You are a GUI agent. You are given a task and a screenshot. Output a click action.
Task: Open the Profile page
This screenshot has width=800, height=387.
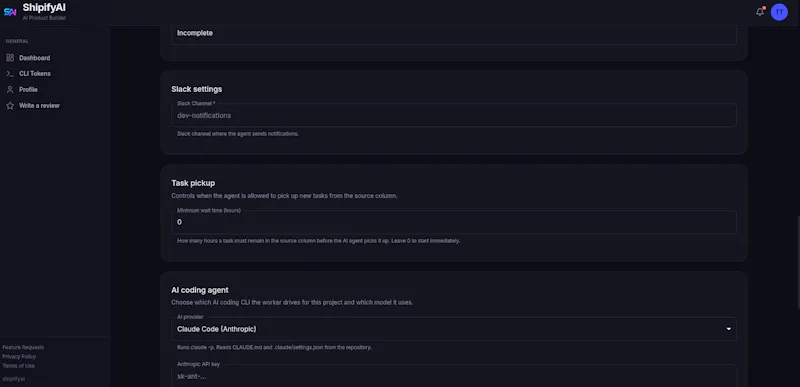[28, 89]
